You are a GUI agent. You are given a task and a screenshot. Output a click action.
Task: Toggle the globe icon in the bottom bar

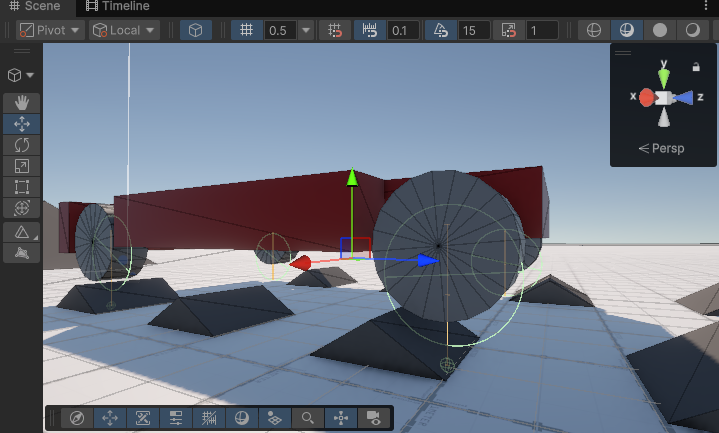tap(242, 418)
